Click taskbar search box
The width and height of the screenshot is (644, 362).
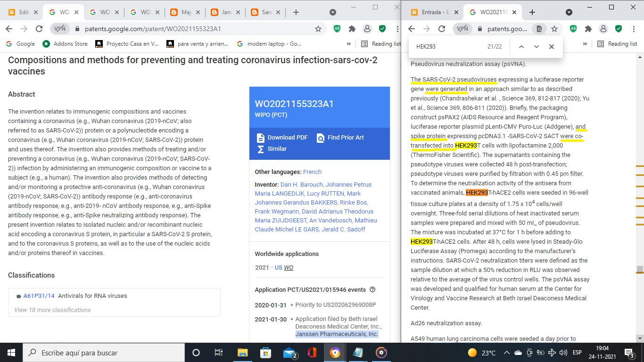104,353
